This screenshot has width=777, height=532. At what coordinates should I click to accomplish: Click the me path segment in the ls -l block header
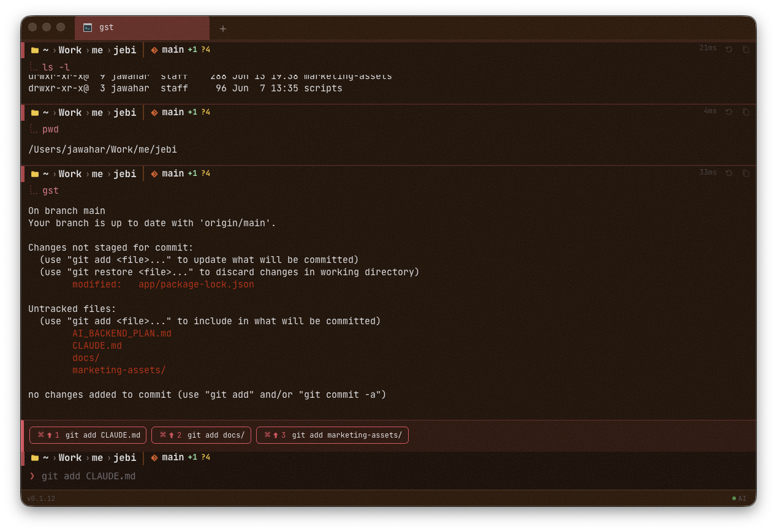point(97,50)
